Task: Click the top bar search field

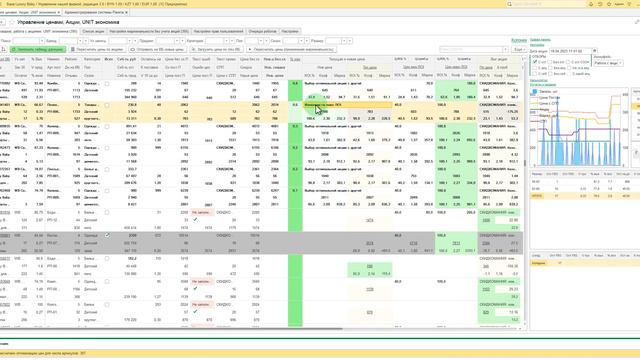Action: [x=546, y=4]
